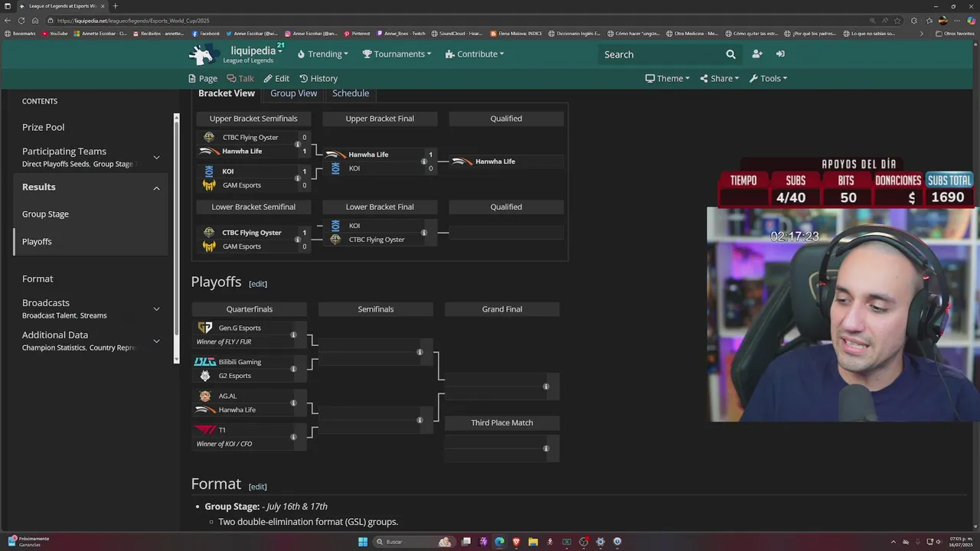
Task: Click Gen.G Esports team logo
Action: pos(205,328)
